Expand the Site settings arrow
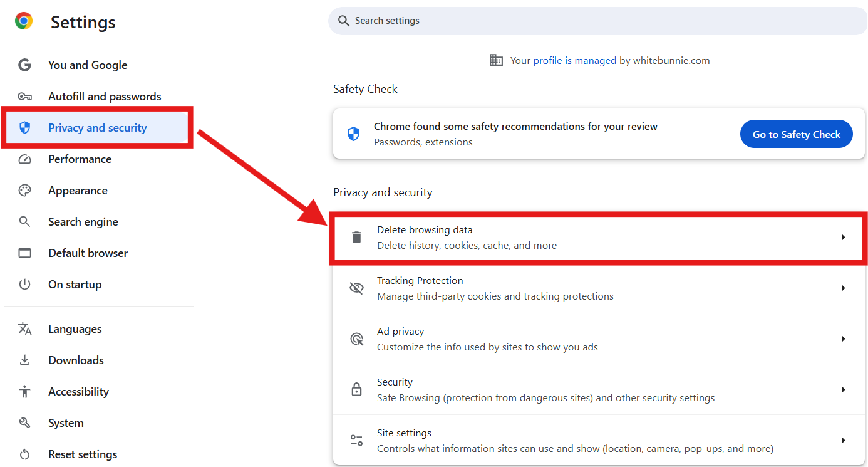The width and height of the screenshot is (868, 467). point(843,441)
